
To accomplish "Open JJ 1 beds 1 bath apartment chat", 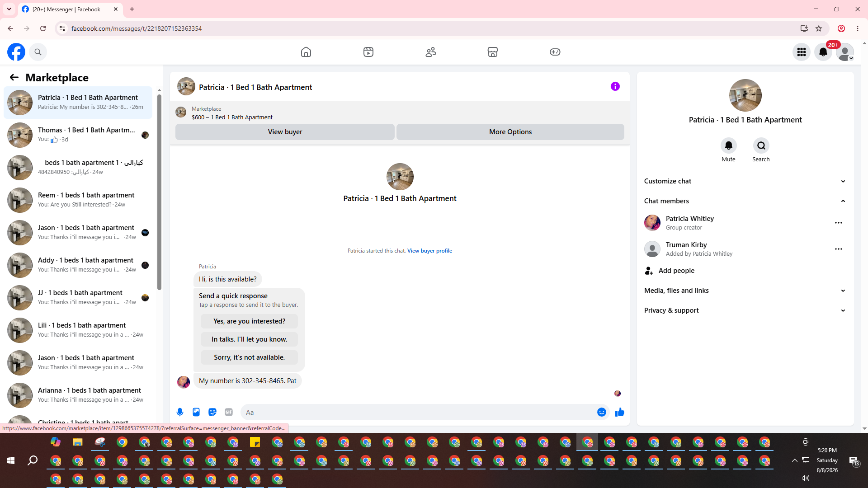I will (78, 298).
